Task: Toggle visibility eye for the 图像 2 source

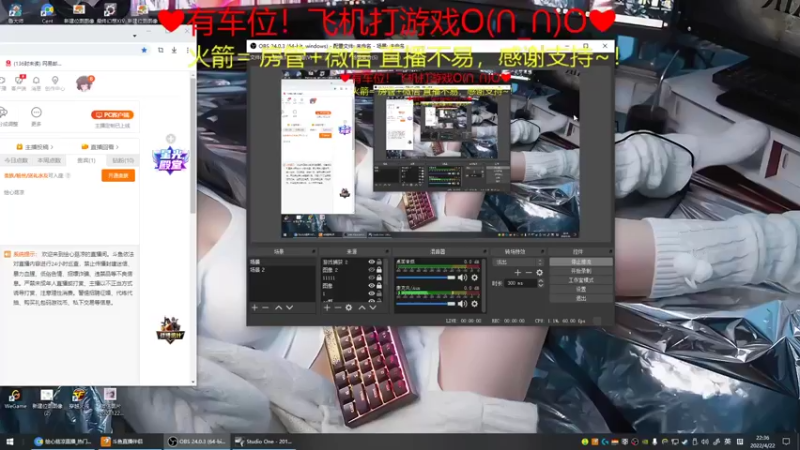Action: [371, 270]
